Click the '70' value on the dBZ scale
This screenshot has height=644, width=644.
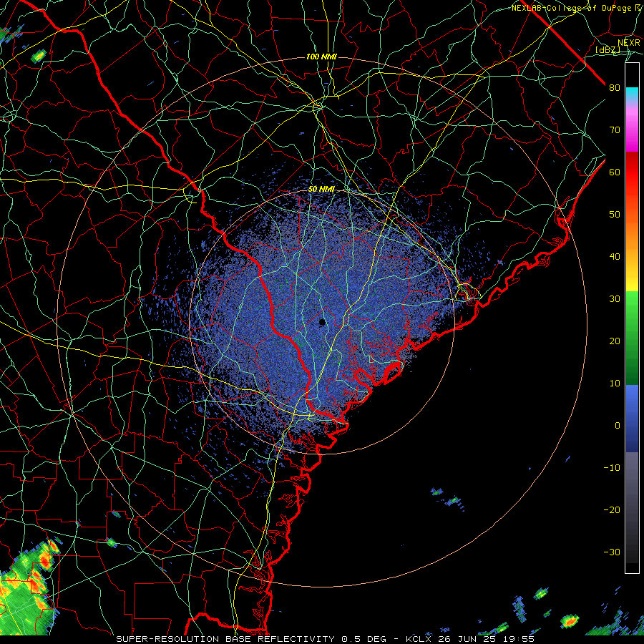(x=615, y=130)
